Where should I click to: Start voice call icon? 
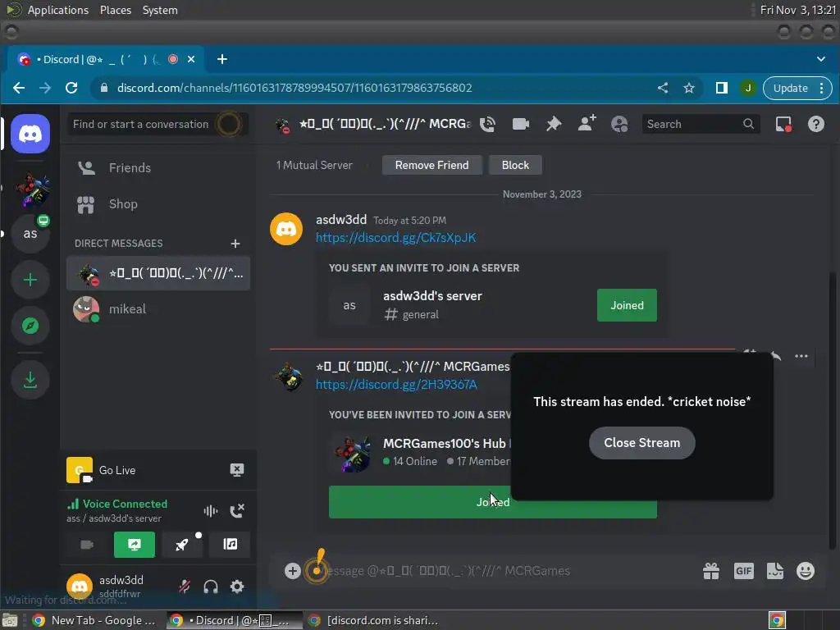click(x=487, y=125)
